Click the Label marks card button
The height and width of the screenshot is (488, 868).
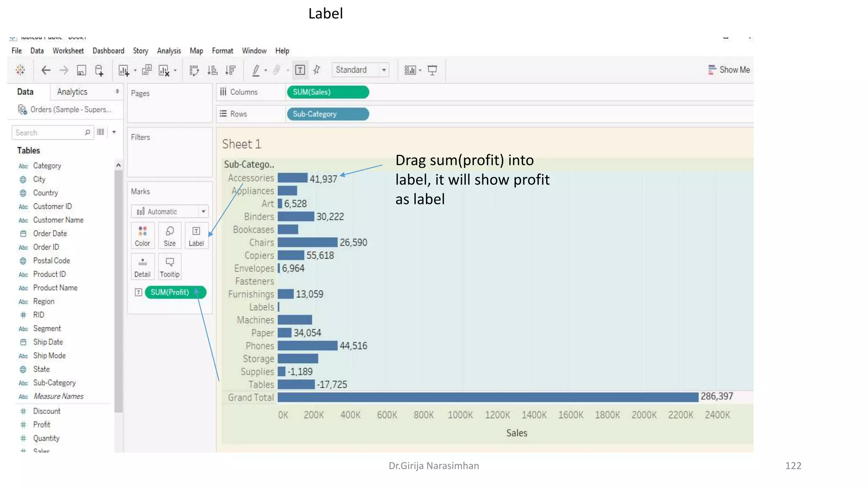pyautogui.click(x=196, y=236)
